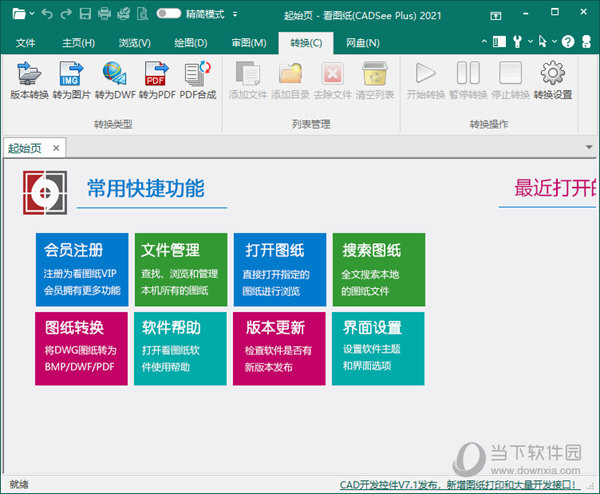Image resolution: width=600 pixels, height=494 pixels.
Task: Click the 版本转换 tool
Action: click(29, 81)
